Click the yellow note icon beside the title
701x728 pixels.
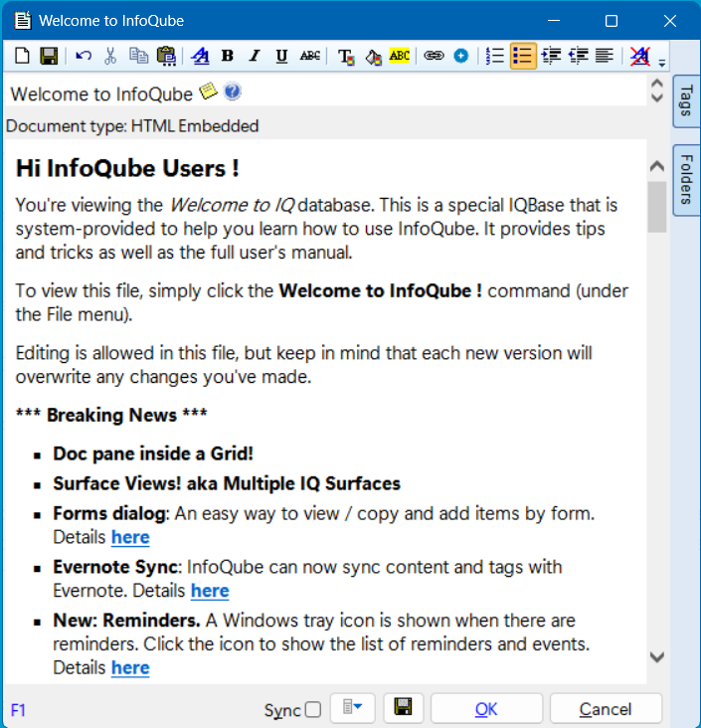click(209, 91)
